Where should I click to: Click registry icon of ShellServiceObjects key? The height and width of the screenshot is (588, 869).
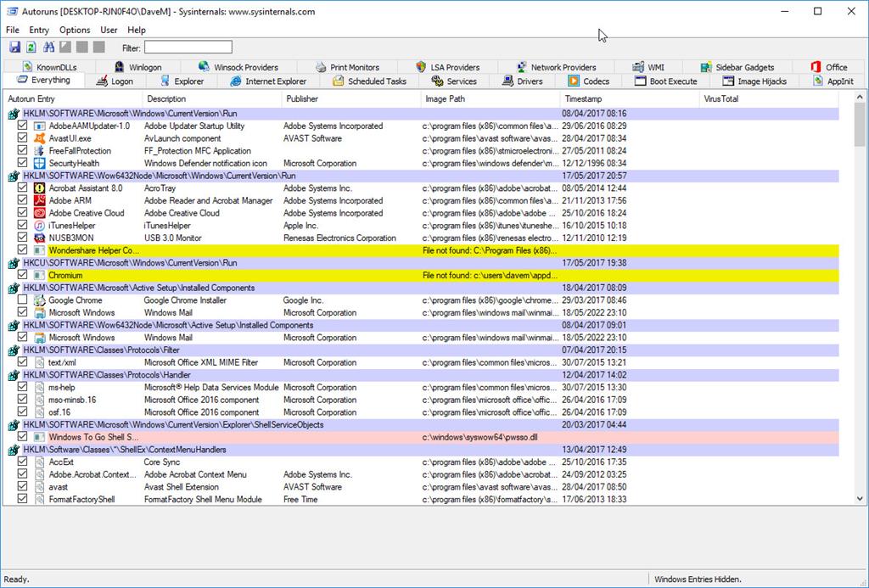pos(14,425)
